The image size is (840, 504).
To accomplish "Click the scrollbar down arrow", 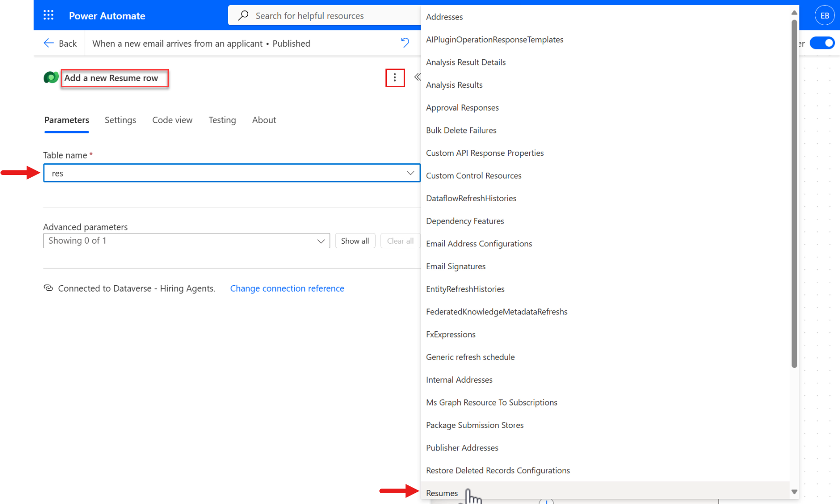I will [793, 490].
